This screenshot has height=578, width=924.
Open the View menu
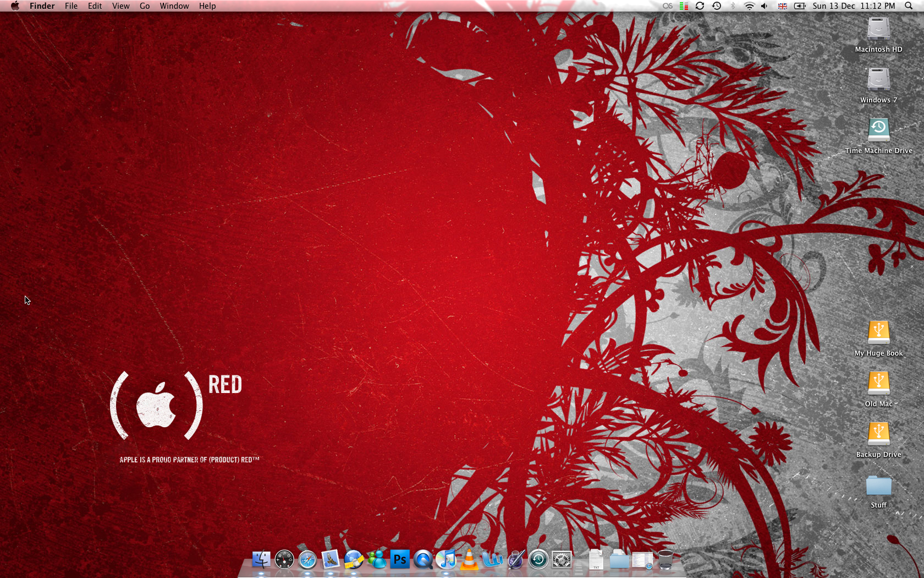(x=120, y=6)
